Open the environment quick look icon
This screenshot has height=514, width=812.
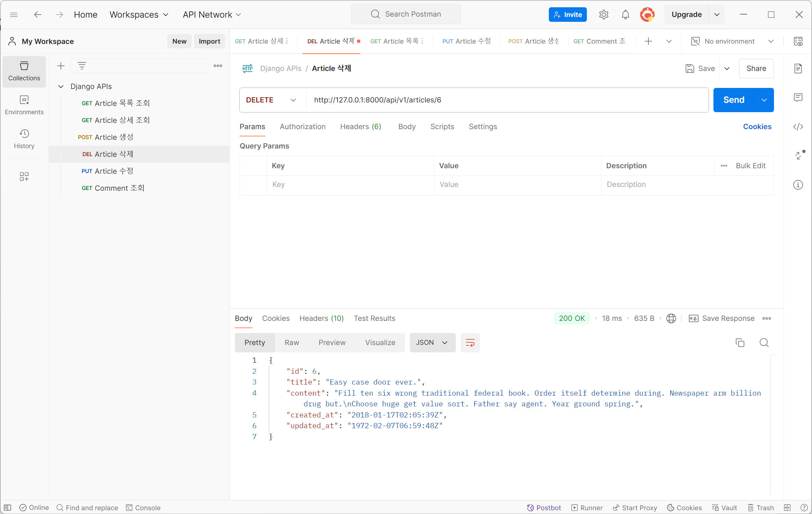tap(798, 41)
